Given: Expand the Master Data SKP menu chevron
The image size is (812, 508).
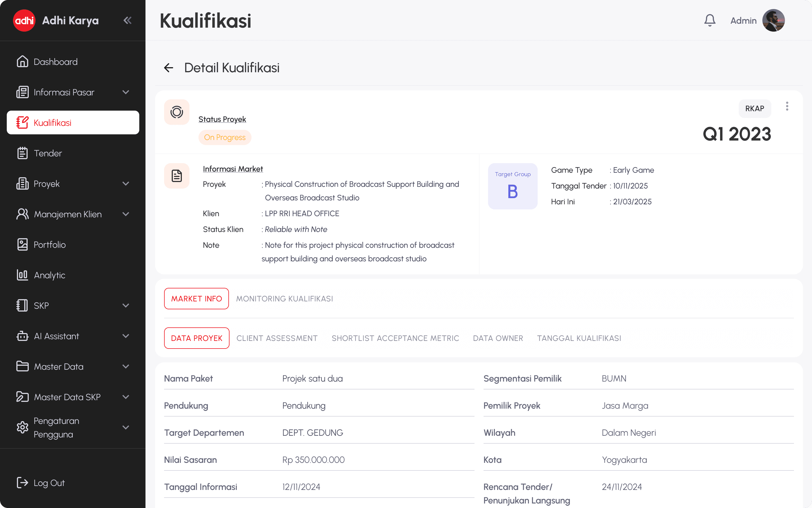Looking at the screenshot, I should [x=126, y=397].
